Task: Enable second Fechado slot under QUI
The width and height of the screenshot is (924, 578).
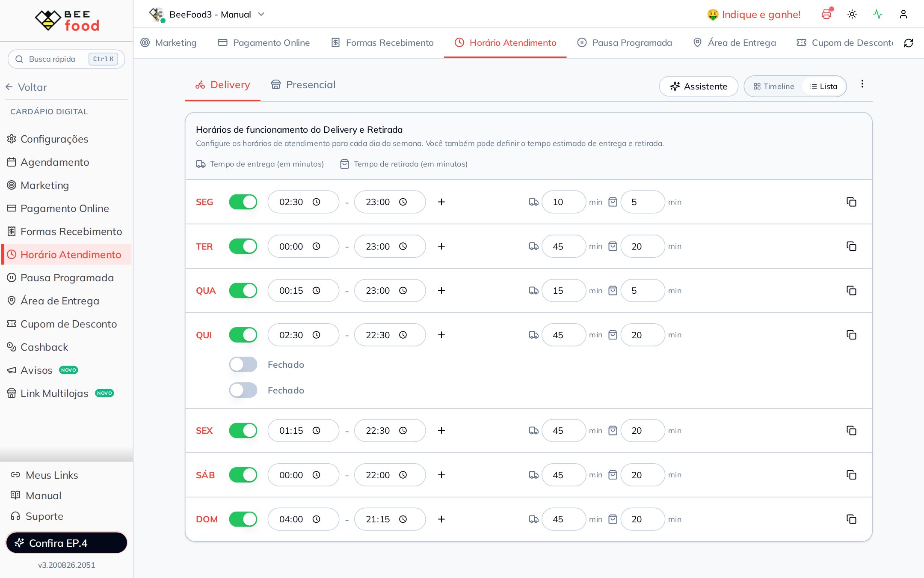Action: point(243,390)
